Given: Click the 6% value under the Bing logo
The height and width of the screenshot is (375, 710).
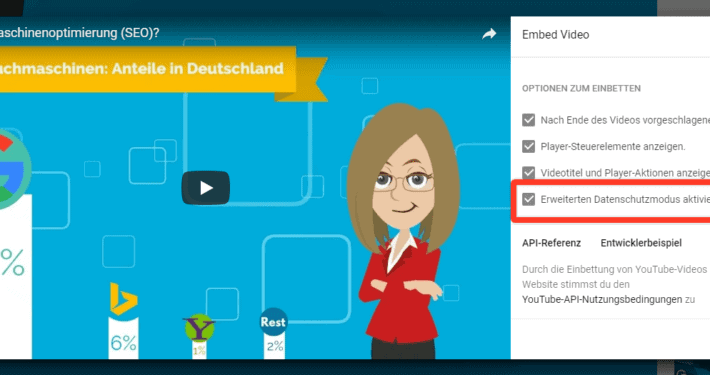Looking at the screenshot, I should pos(123,343).
